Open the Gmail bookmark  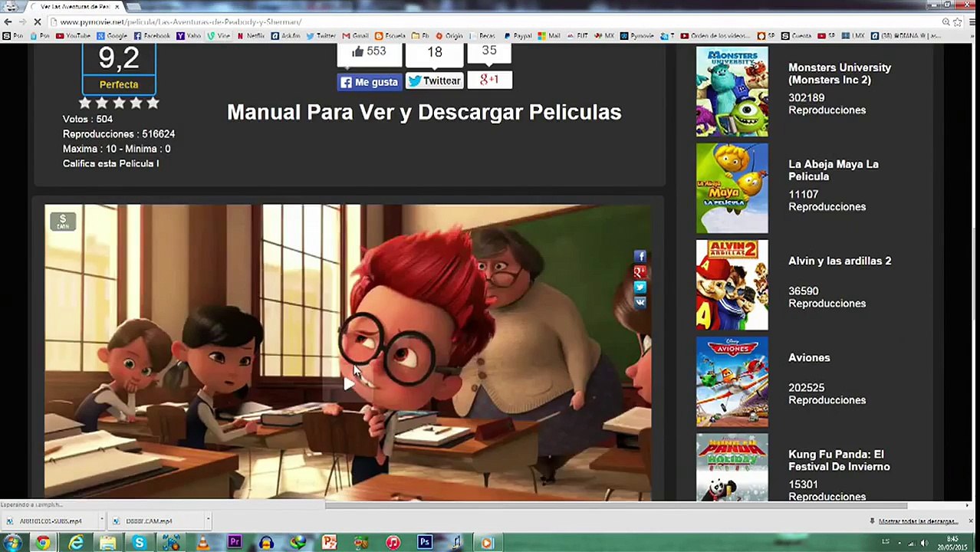tap(356, 36)
